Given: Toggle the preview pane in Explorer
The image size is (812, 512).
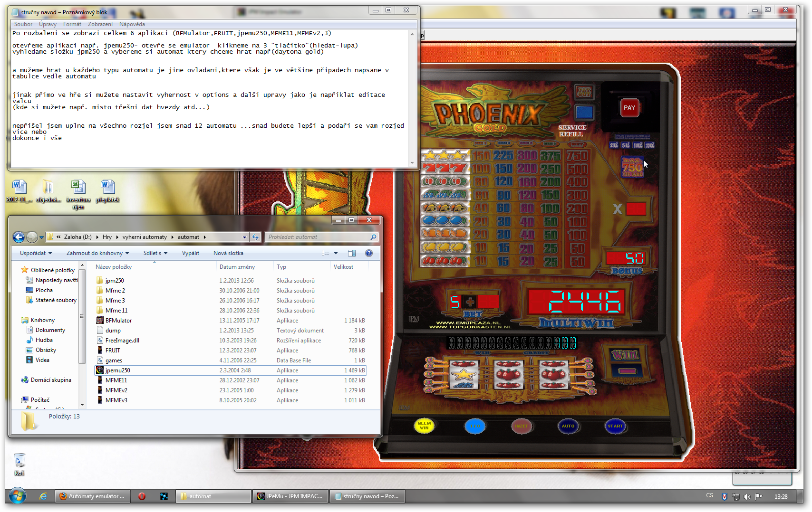Looking at the screenshot, I should click(x=352, y=253).
